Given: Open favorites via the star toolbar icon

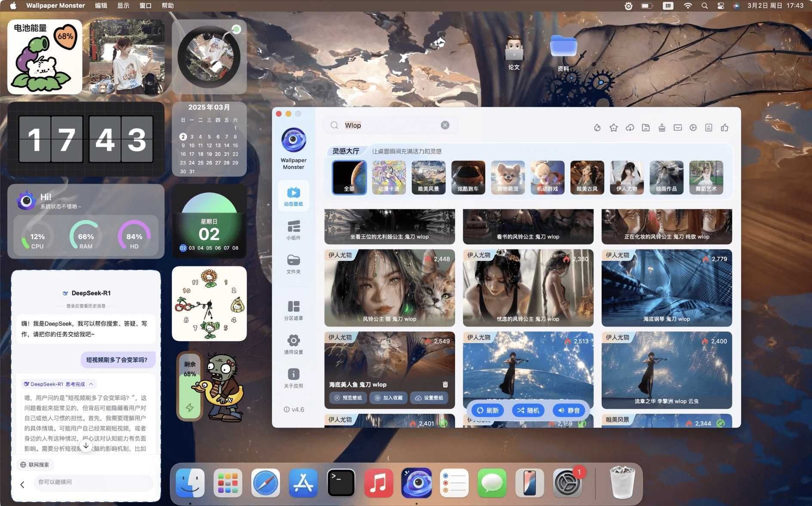Looking at the screenshot, I should (x=613, y=128).
